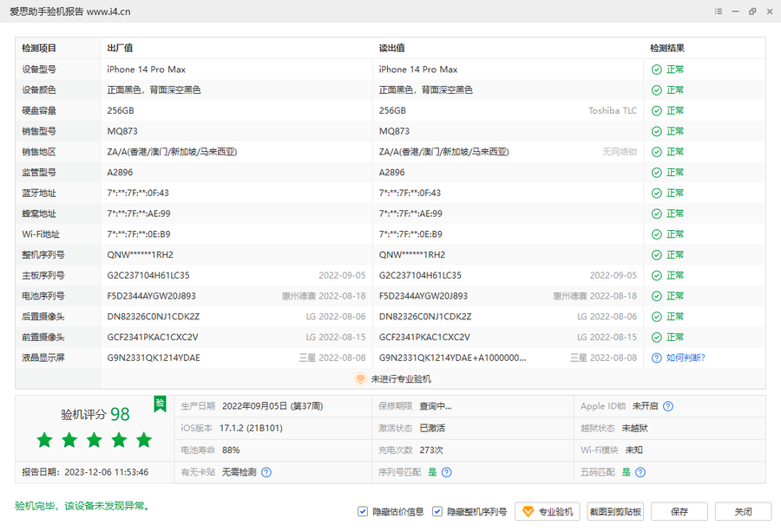Screen dimensions: 781x532
Task: Click the Toshiba TLC label
Action: (613, 110)
